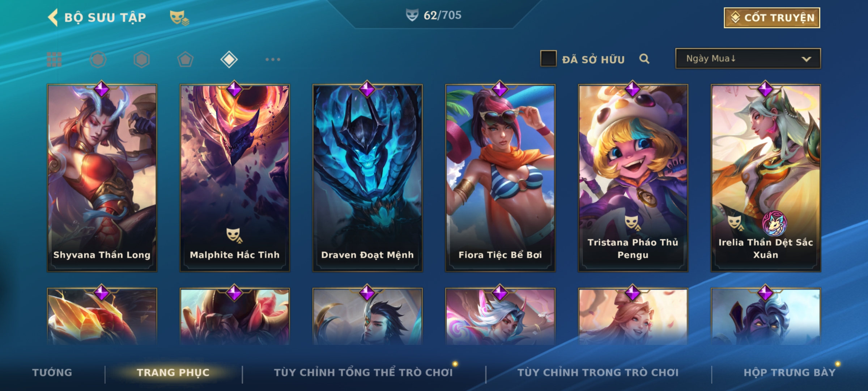Open the Fiora Tiệc Bể Bơi skin

point(500,178)
